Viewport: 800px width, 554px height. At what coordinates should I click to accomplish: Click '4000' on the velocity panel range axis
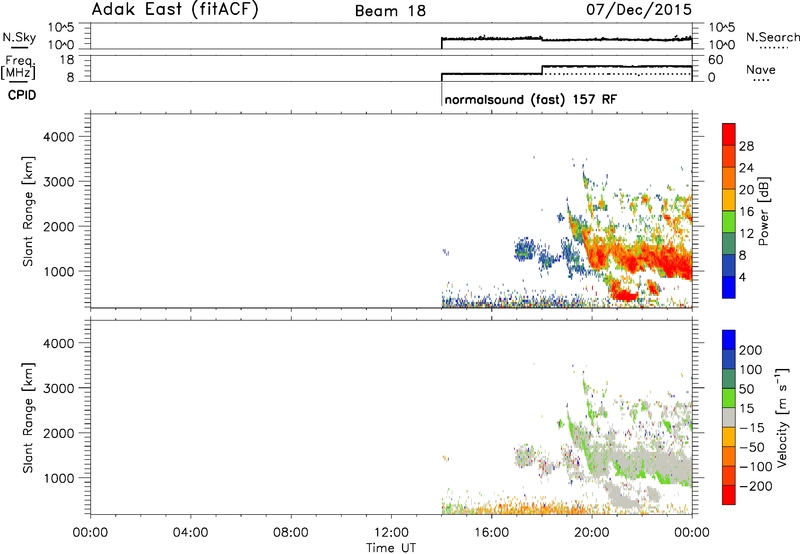point(59,343)
